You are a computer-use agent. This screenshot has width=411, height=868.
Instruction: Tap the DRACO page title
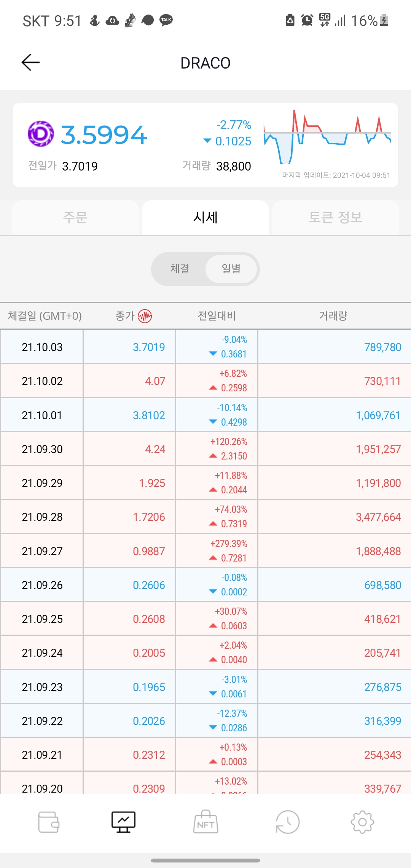coord(205,63)
